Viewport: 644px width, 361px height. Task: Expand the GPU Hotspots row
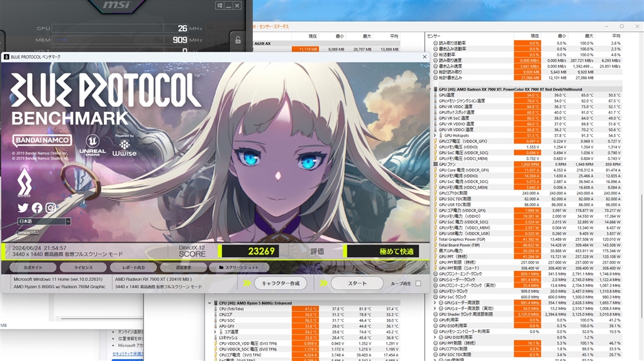pyautogui.click(x=435, y=135)
